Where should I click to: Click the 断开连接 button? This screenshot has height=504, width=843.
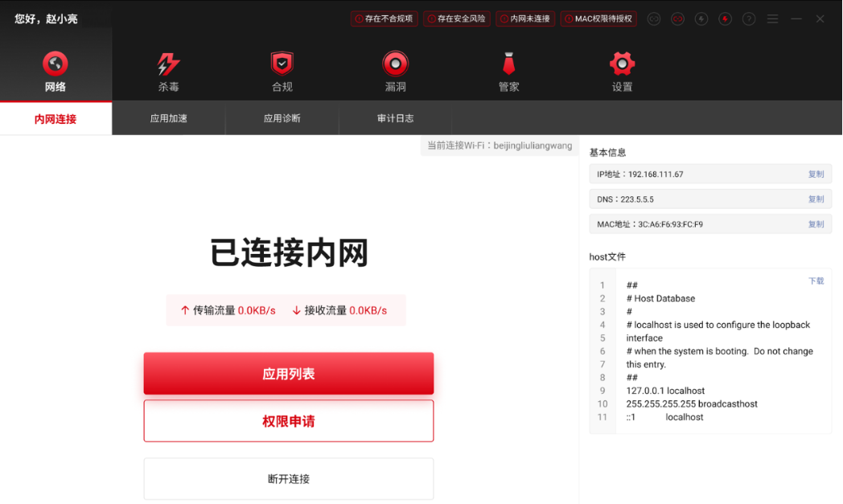289,479
